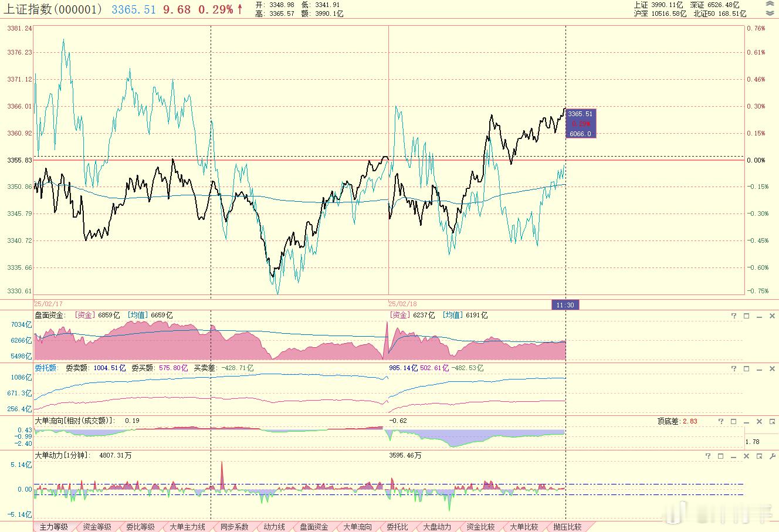Screen dimensions: 779x532
Task: Open the 大单动力 wrench settings
Action: (x=773, y=456)
